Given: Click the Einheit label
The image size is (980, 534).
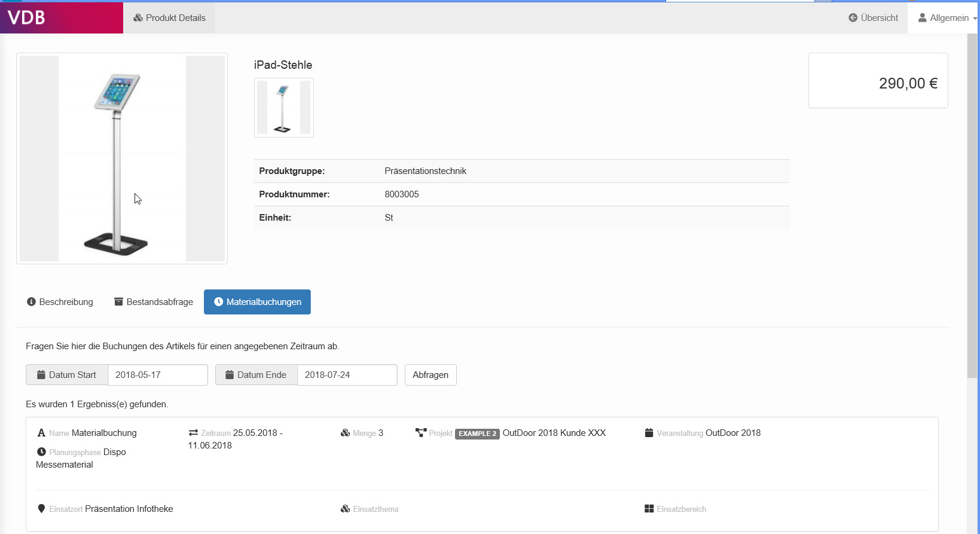Looking at the screenshot, I should [275, 218].
